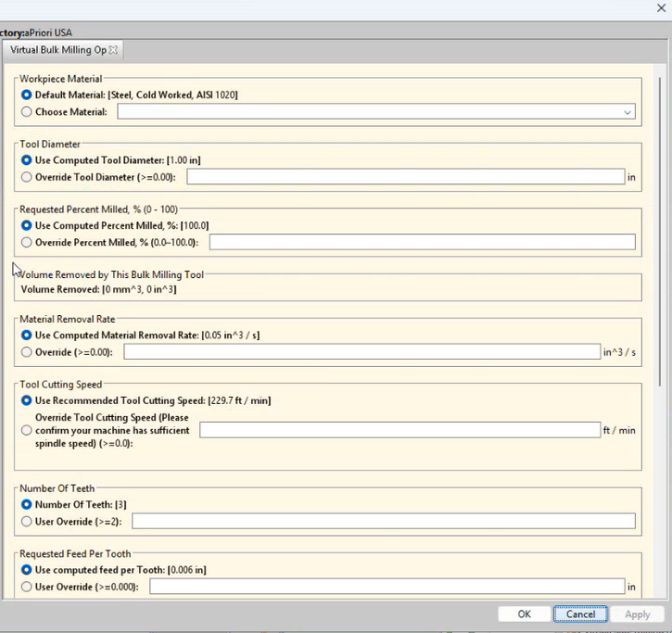Select User Override for Number Of Teeth
Image resolution: width=672 pixels, height=633 pixels.
(27, 522)
